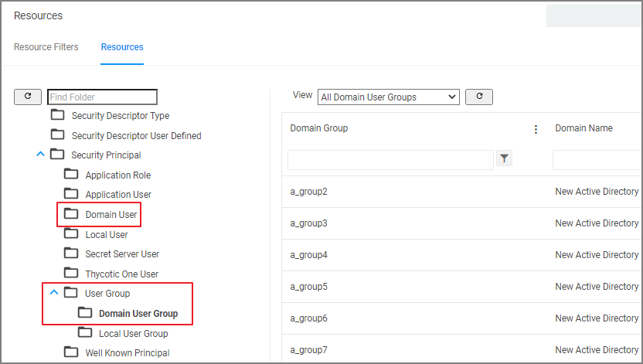Select the Well Known Principal folder
This screenshot has width=643, height=364.
pos(127,353)
